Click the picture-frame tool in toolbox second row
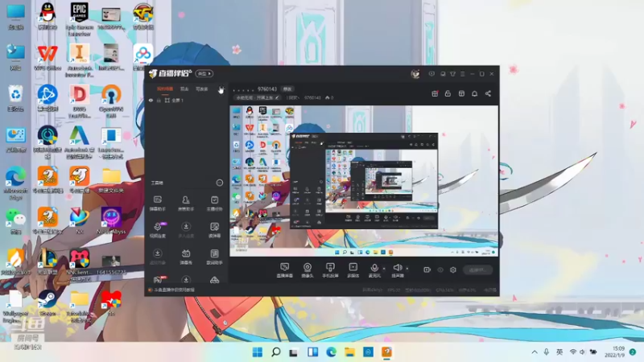644x362 pixels. pos(214,230)
